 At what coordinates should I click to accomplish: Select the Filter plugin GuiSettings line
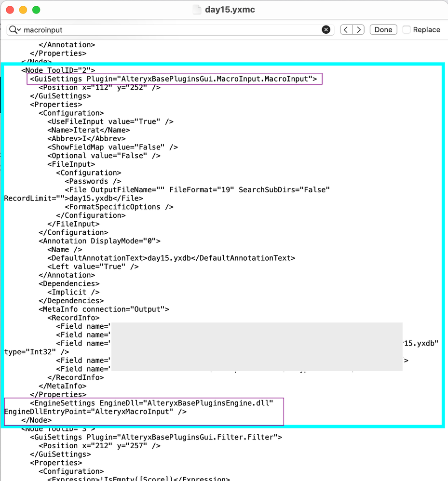[x=159, y=437]
